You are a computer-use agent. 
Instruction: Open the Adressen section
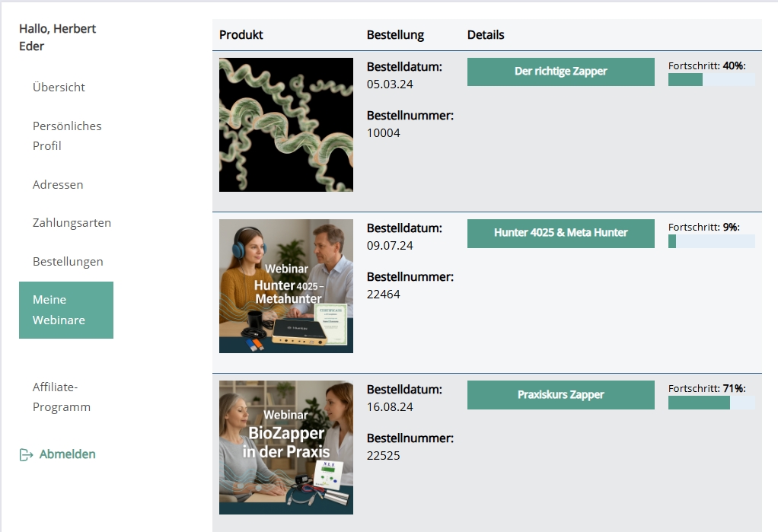58,184
